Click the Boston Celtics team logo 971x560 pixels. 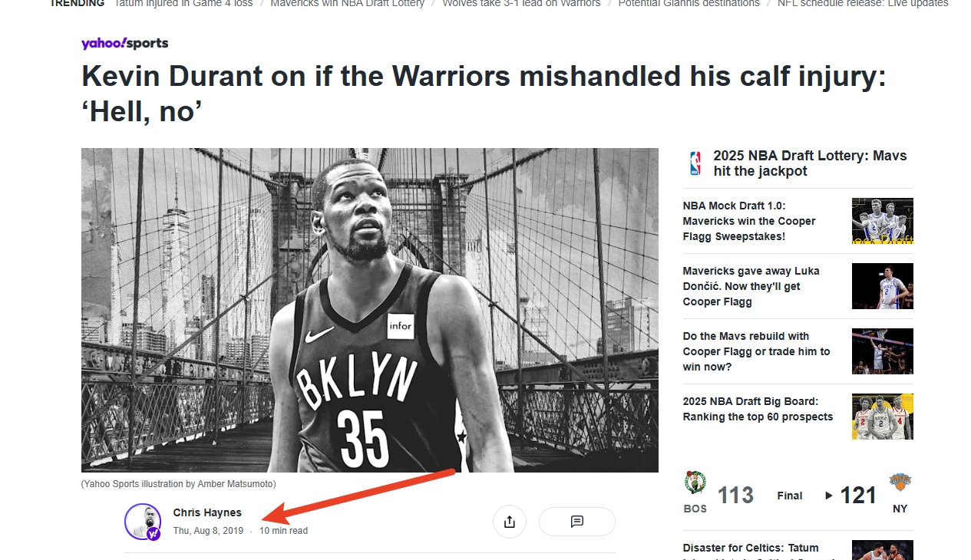pos(695,483)
